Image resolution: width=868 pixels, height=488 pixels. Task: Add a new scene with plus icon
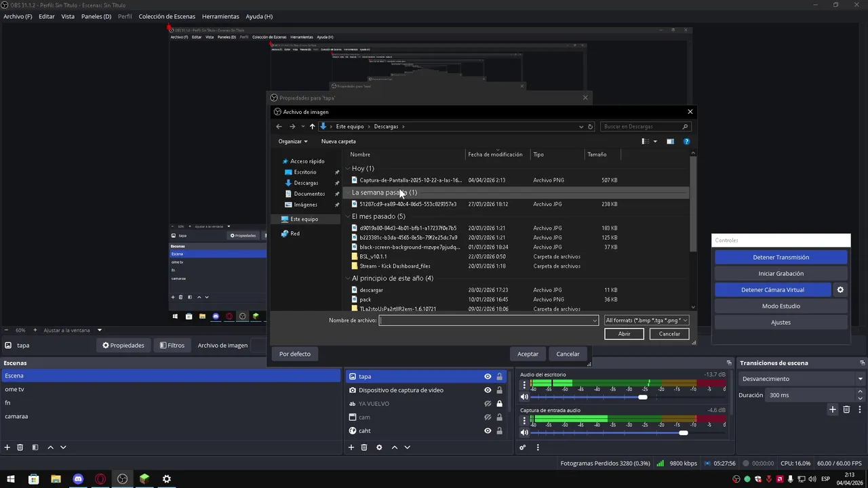click(x=7, y=447)
